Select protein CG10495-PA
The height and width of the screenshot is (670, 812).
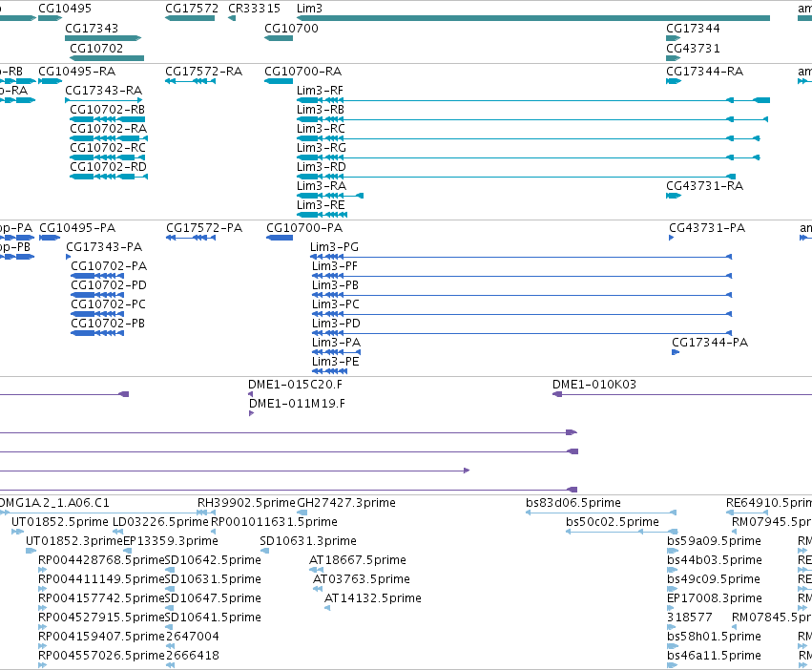coord(77,228)
